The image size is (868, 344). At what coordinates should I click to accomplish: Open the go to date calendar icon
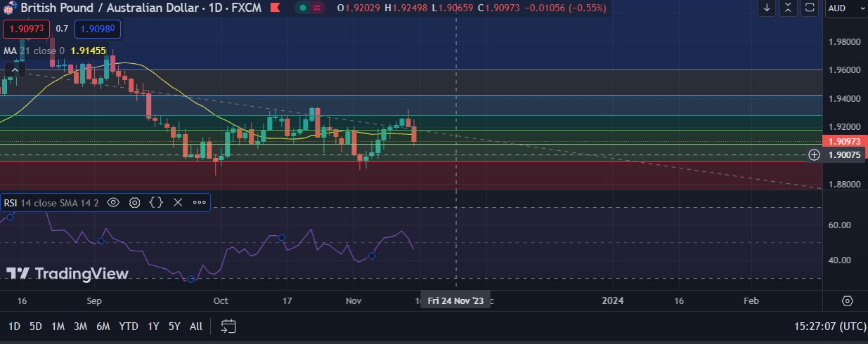point(228,326)
